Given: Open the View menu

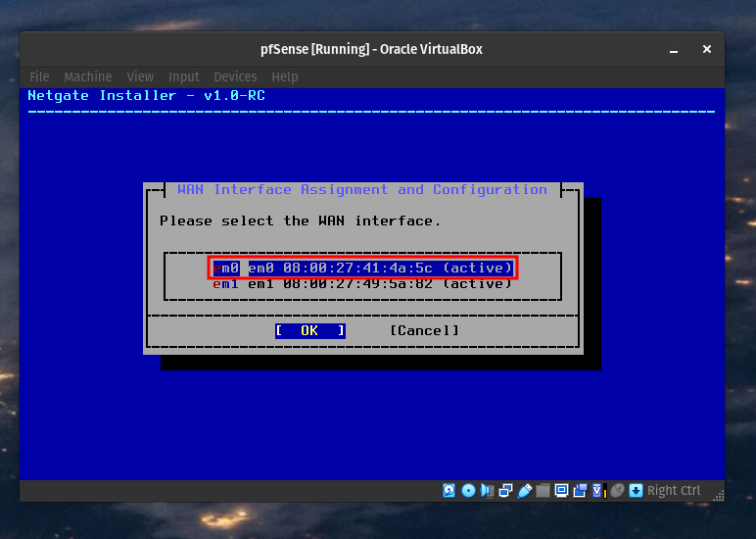Looking at the screenshot, I should point(140,76).
